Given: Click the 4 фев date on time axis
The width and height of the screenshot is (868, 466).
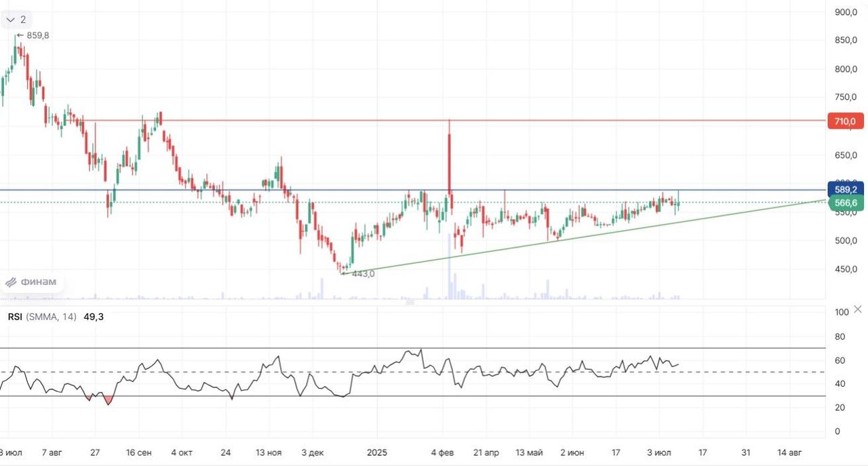Looking at the screenshot, I should pyautogui.click(x=442, y=452).
